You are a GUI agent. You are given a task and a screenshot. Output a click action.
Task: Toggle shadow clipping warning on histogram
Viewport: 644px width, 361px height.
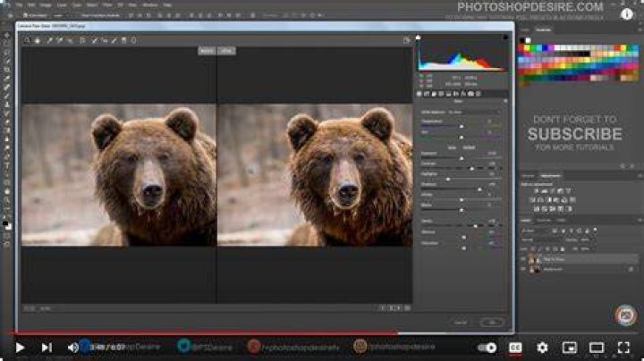(x=418, y=38)
